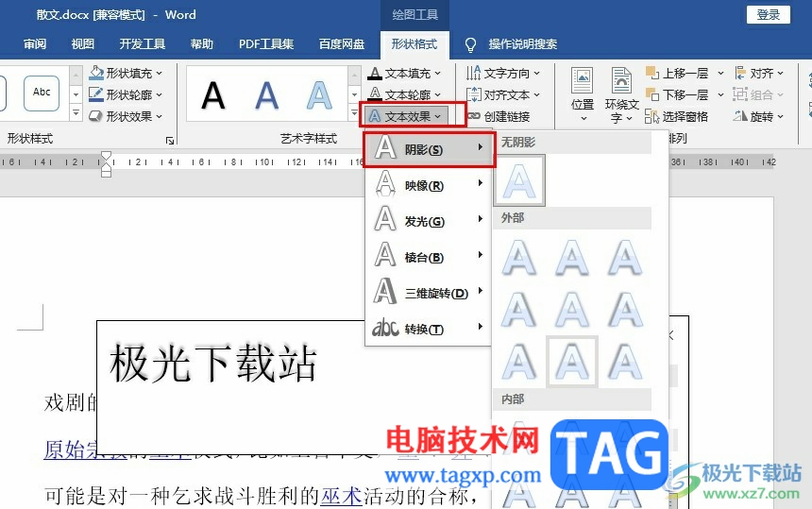The width and height of the screenshot is (812, 509).
Task: Open the Glow (发光) submenu
Action: [428, 222]
